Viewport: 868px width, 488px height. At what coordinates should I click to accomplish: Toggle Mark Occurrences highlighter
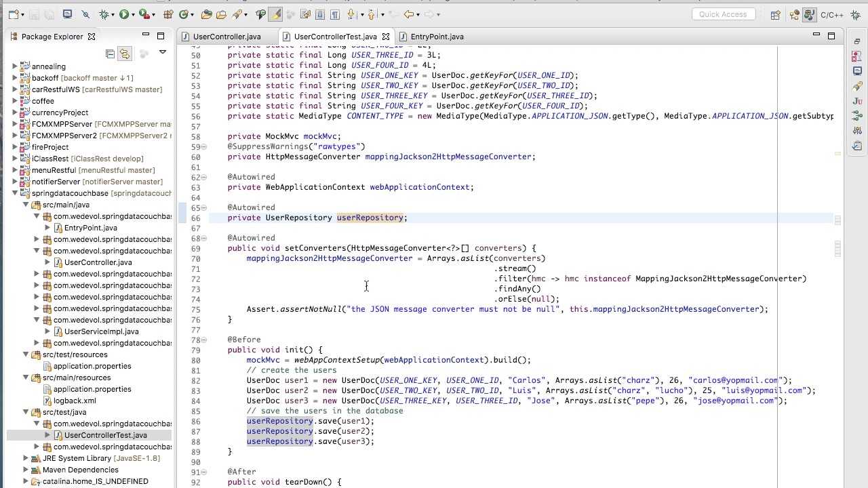[275, 14]
